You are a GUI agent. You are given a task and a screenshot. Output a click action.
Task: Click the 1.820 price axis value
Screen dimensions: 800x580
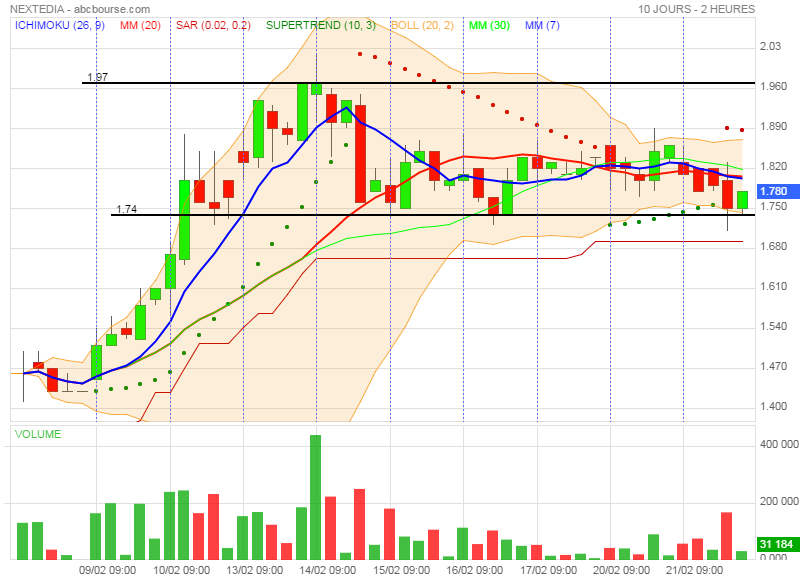click(x=773, y=166)
